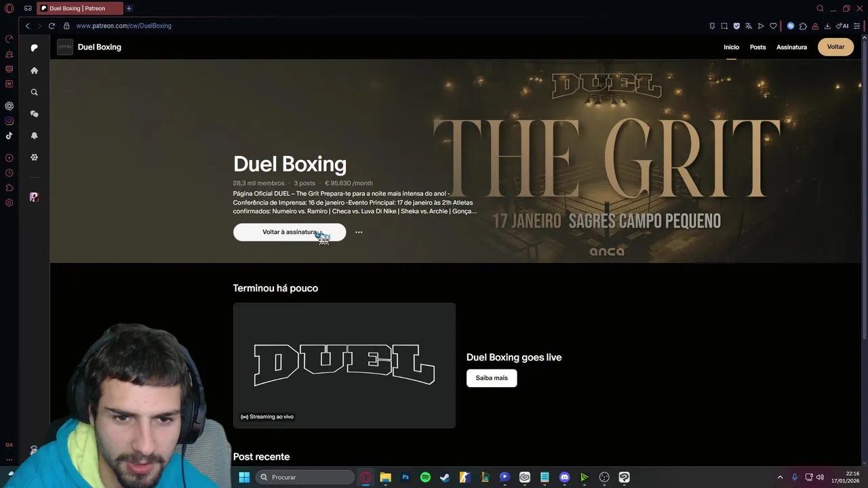Open the ad blocker shield icon

(736, 26)
